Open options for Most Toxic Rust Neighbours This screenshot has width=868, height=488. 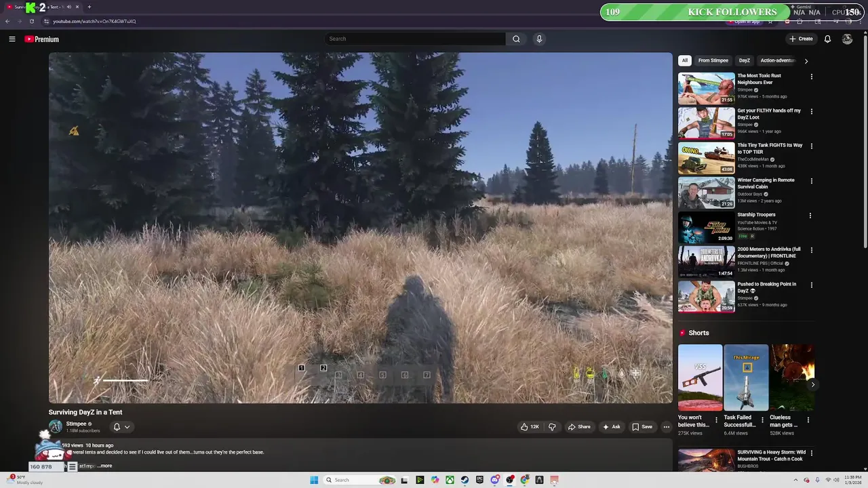point(811,77)
